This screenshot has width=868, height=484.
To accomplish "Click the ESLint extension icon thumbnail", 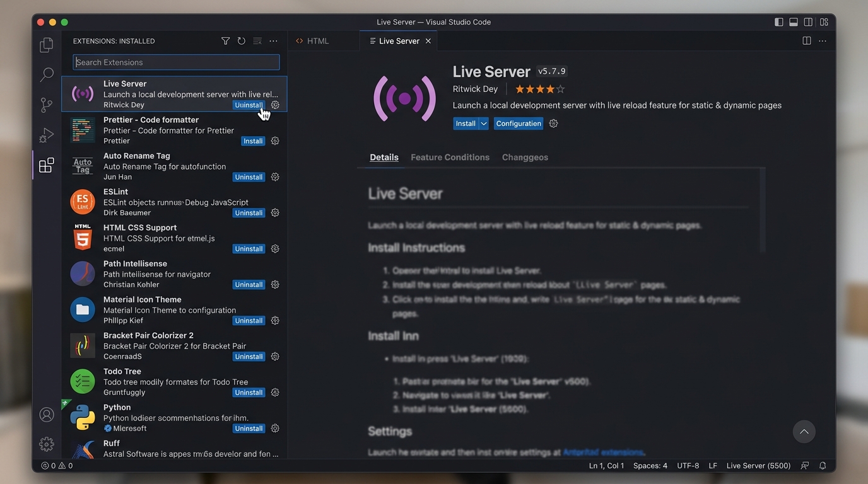I will pyautogui.click(x=83, y=202).
